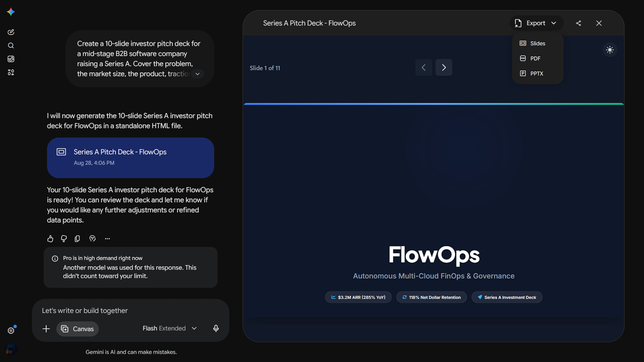644x362 pixels.
Task: Open the Series A Pitch Deck card
Action: pyautogui.click(x=130, y=158)
